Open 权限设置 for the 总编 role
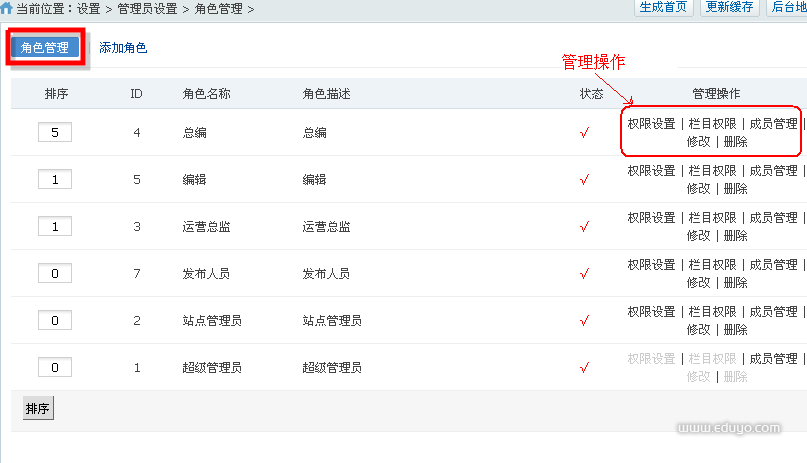 (651, 124)
